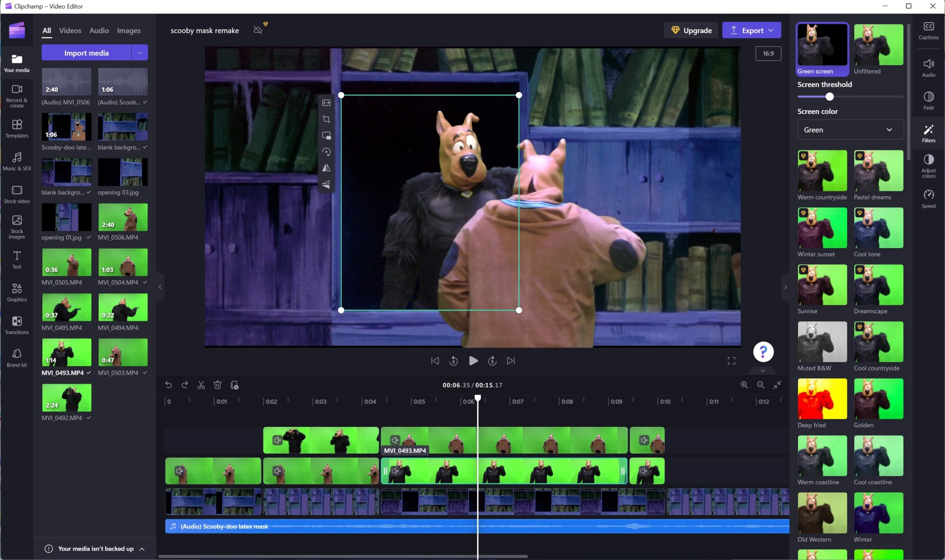Zoom out on the timeline
The height and width of the screenshot is (560, 945).
[x=761, y=385]
